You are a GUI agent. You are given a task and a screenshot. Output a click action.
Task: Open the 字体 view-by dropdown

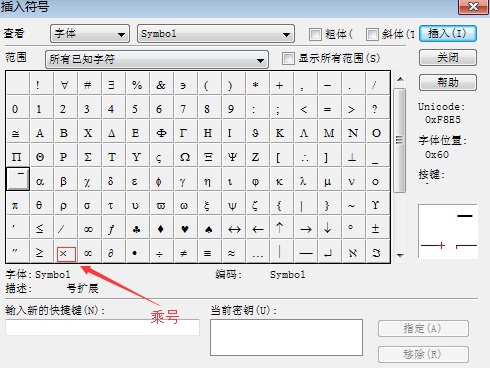coord(90,34)
